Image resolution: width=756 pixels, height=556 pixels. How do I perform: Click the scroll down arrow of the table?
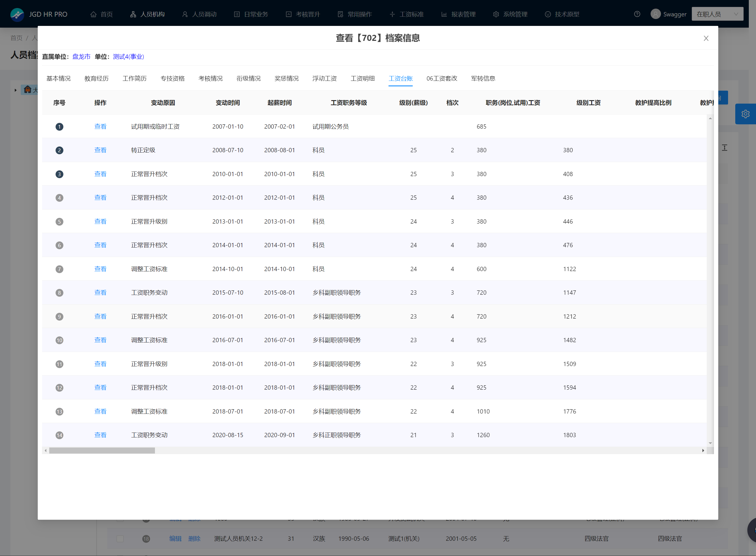click(x=710, y=443)
